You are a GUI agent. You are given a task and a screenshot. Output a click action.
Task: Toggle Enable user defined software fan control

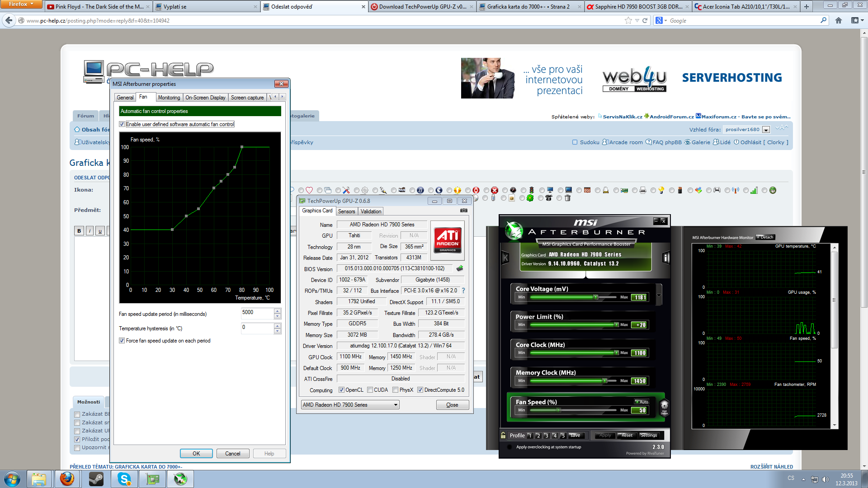point(122,124)
